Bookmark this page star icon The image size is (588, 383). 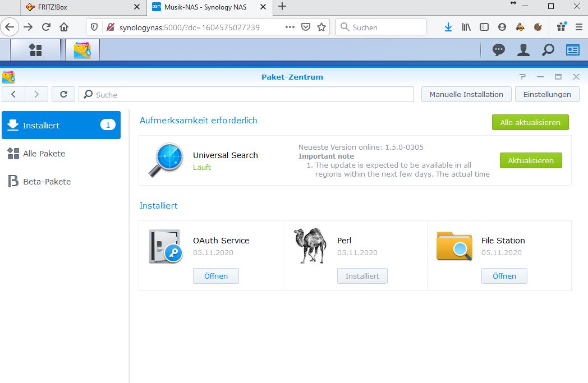pos(321,27)
